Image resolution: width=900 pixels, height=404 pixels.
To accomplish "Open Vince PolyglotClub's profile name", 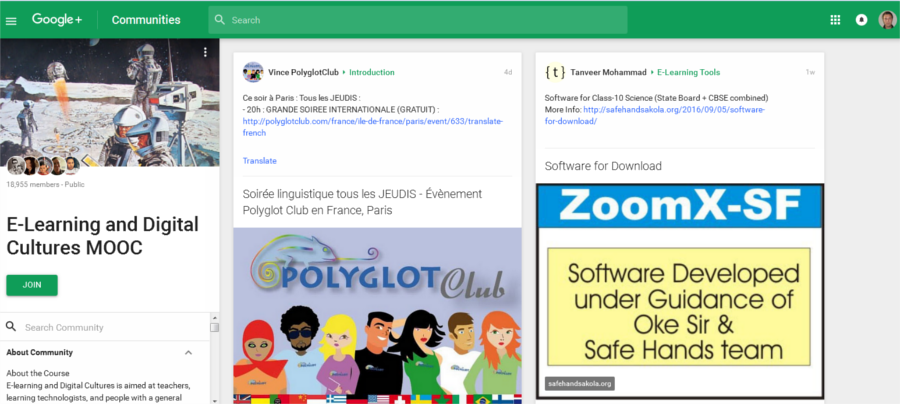I will tap(304, 72).
